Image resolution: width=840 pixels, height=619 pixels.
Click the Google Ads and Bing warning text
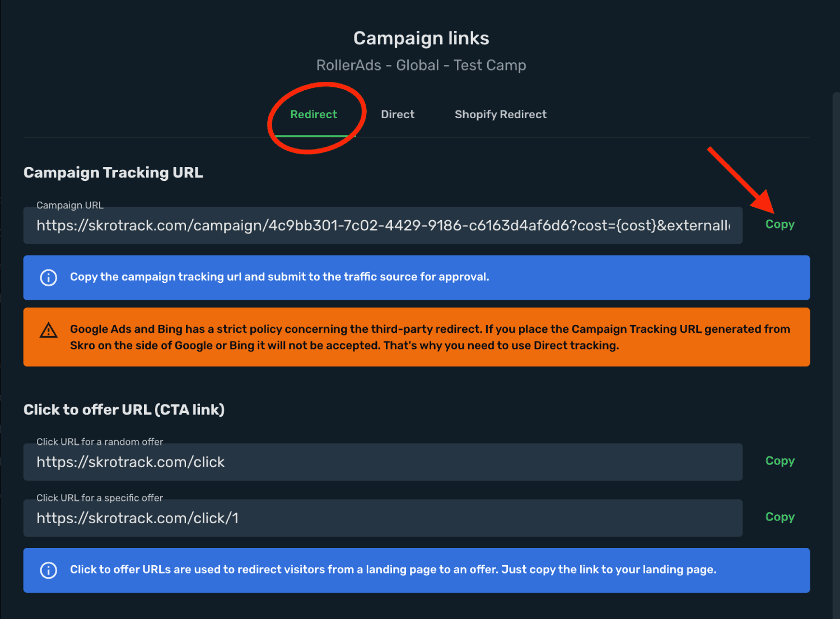[x=430, y=337]
